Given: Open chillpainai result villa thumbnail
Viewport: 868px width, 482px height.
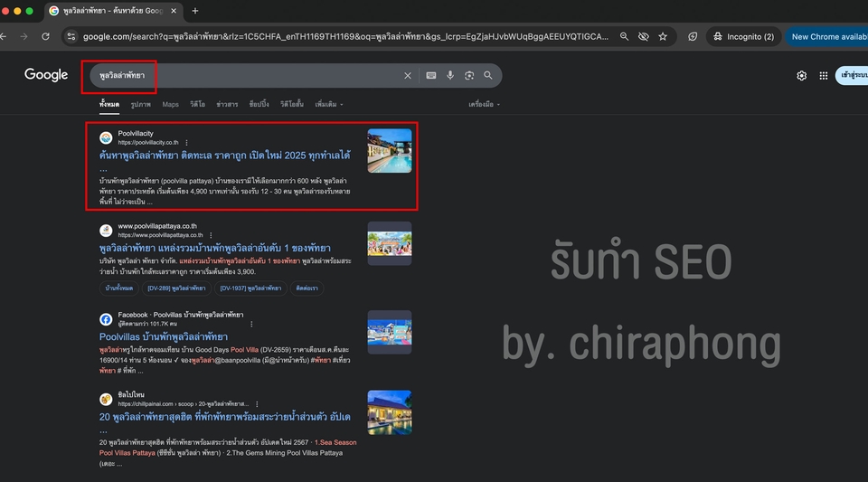Looking at the screenshot, I should click(x=390, y=412).
